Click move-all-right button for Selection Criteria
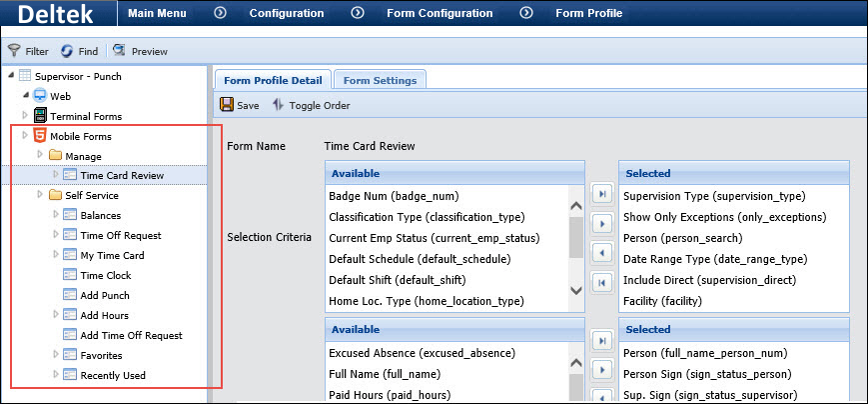This screenshot has width=868, height=404. pyautogui.click(x=601, y=194)
